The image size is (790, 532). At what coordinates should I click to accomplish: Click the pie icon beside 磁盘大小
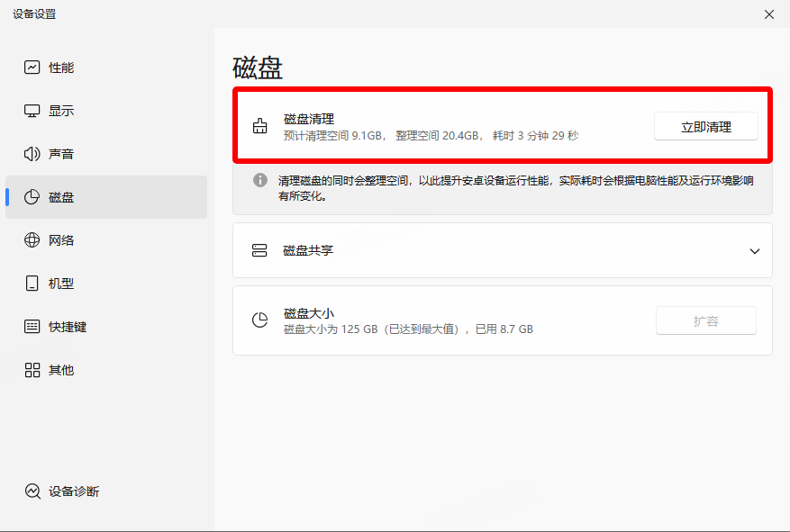click(260, 320)
